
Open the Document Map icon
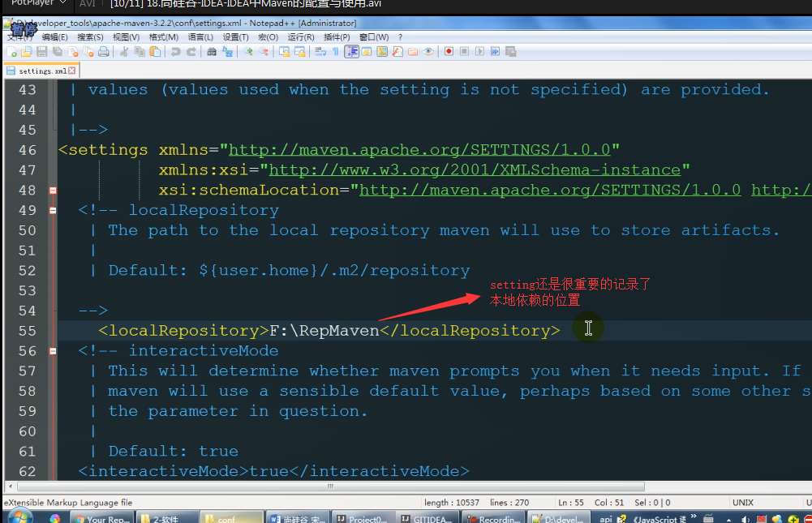(x=382, y=52)
